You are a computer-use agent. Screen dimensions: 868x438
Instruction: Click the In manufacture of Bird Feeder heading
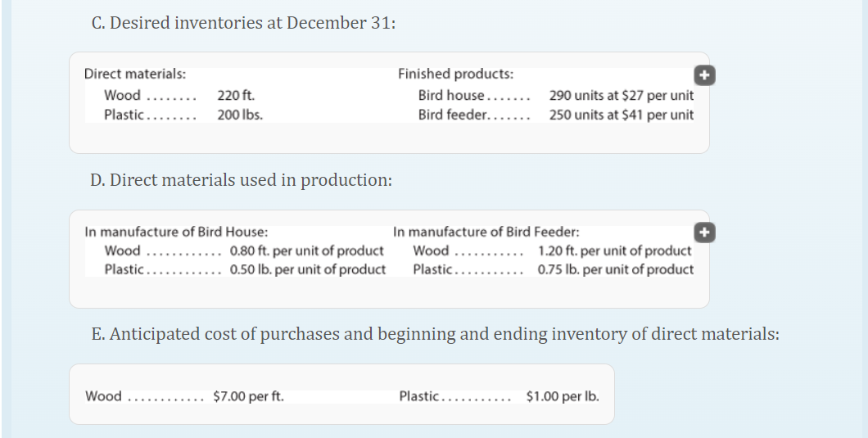click(x=486, y=232)
